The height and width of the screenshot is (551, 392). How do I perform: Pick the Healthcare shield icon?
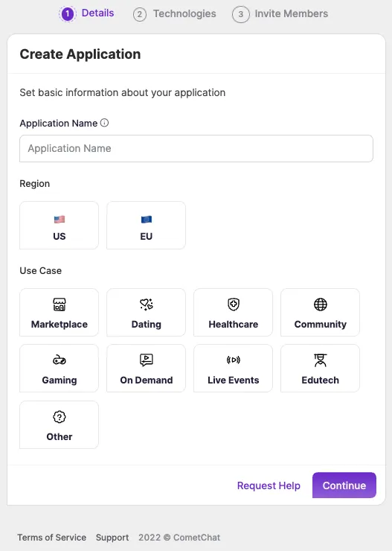point(234,305)
